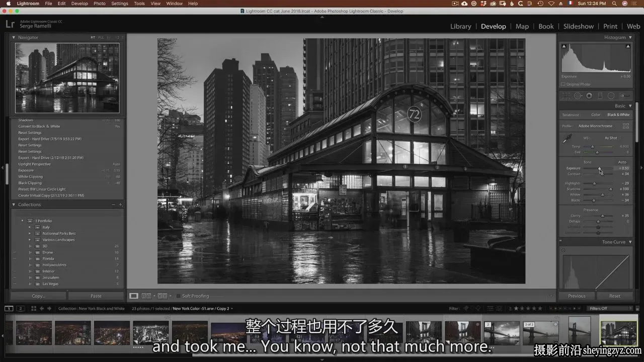Toggle shadow clipping indicator in histogram

click(564, 46)
